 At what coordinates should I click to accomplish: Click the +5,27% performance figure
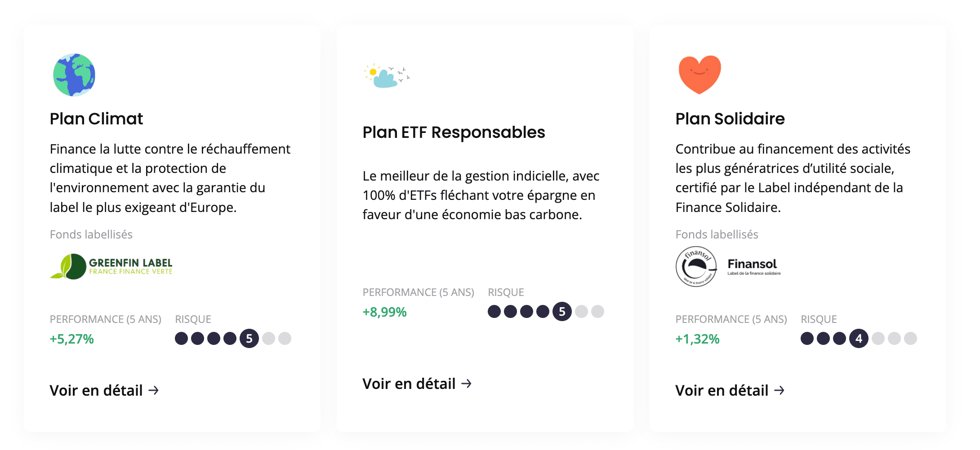pyautogui.click(x=71, y=339)
